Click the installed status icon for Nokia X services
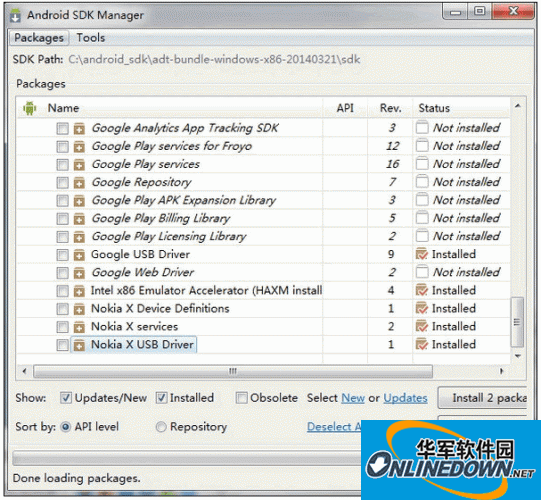Image resolution: width=541 pixels, height=500 pixels. [x=422, y=326]
